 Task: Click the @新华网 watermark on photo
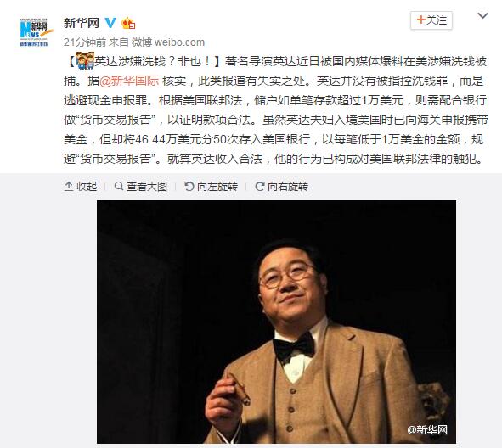pyautogui.click(x=426, y=430)
